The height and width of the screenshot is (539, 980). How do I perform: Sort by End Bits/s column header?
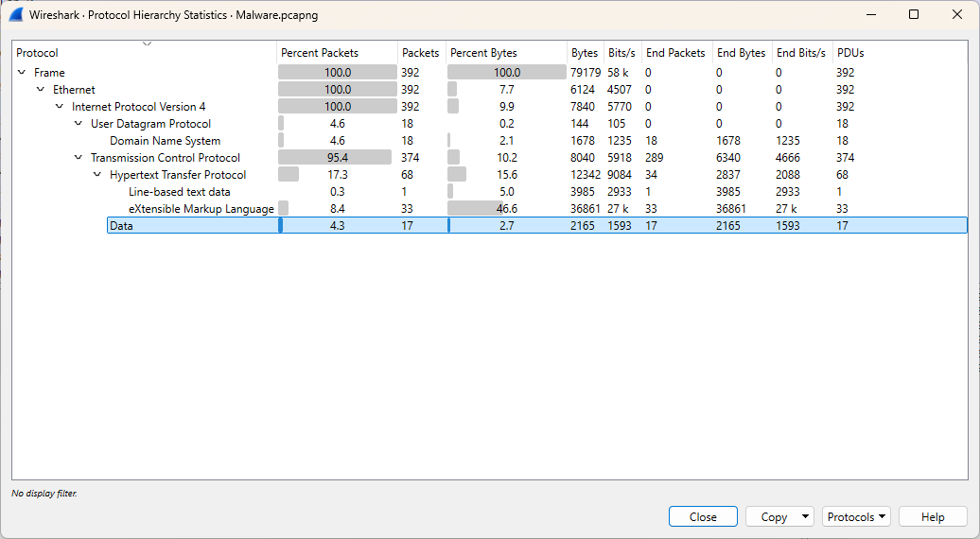(x=801, y=53)
